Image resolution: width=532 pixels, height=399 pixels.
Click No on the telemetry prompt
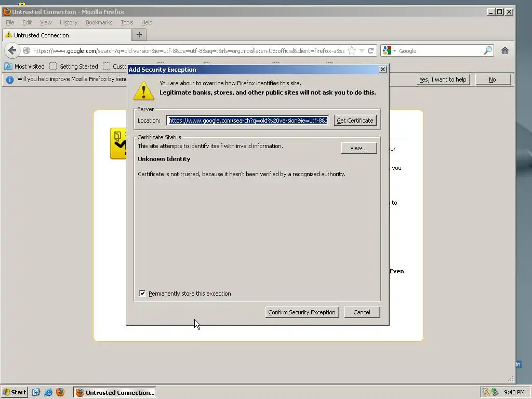click(x=493, y=79)
